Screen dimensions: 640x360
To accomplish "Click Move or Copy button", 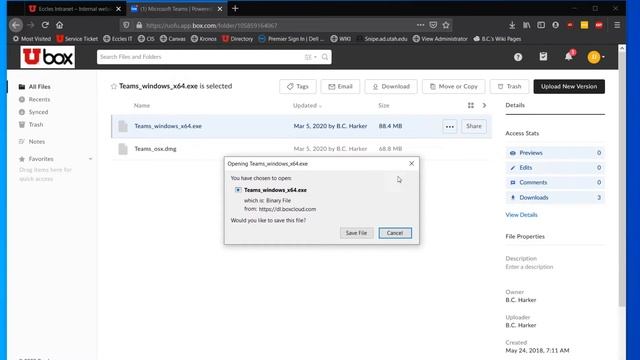I will pyautogui.click(x=453, y=87).
